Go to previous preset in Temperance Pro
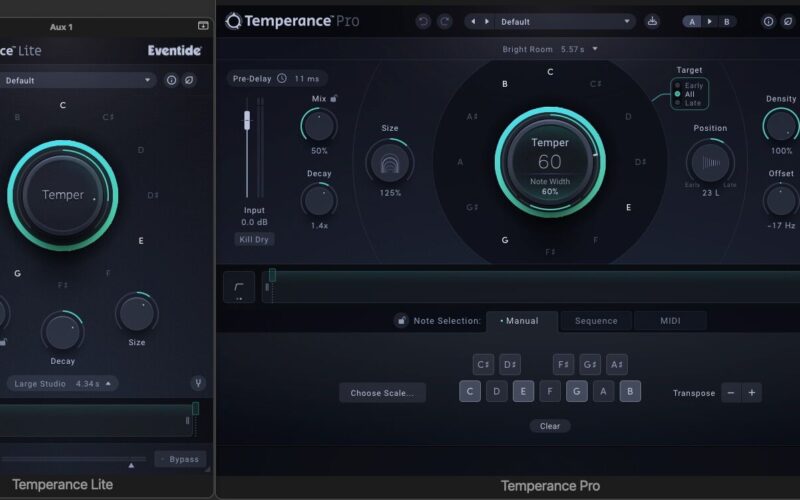The image size is (800, 500). coord(473,21)
